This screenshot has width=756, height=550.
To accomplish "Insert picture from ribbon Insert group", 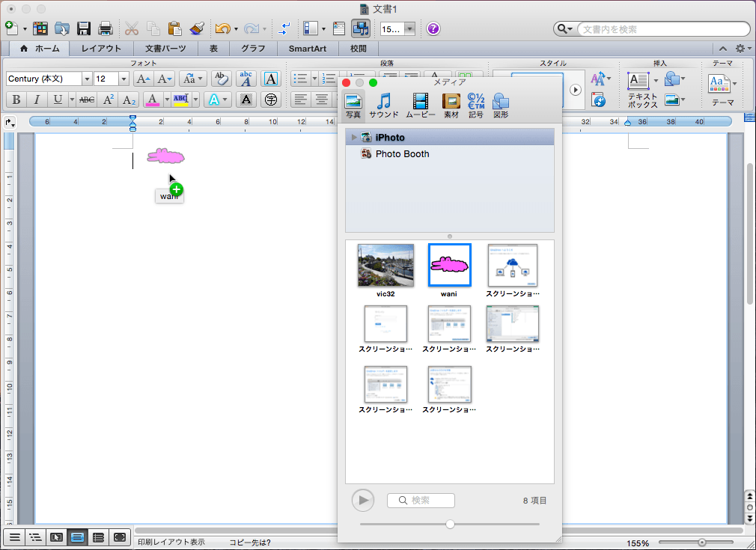I will click(671, 100).
